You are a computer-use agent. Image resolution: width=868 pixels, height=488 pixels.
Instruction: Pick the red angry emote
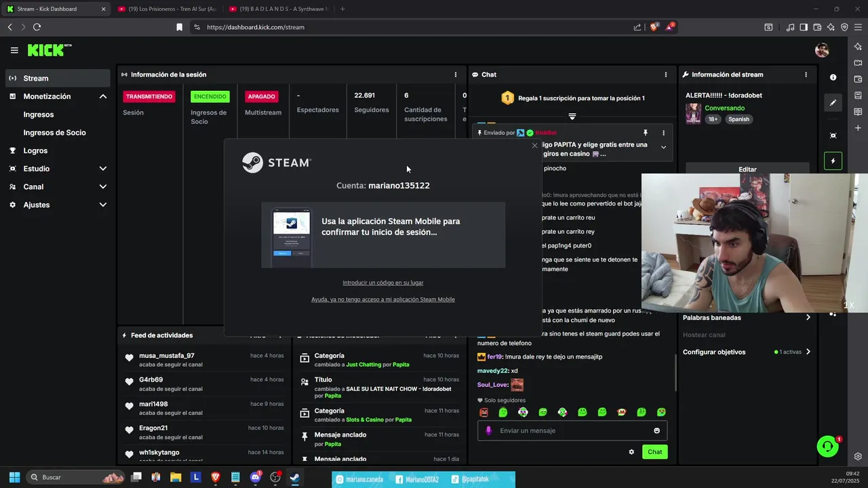coord(484,412)
